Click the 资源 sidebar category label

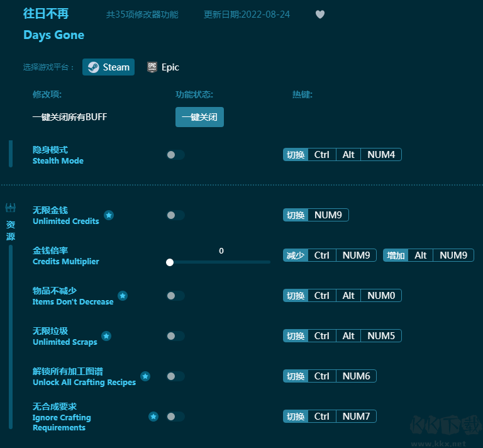[x=11, y=230]
